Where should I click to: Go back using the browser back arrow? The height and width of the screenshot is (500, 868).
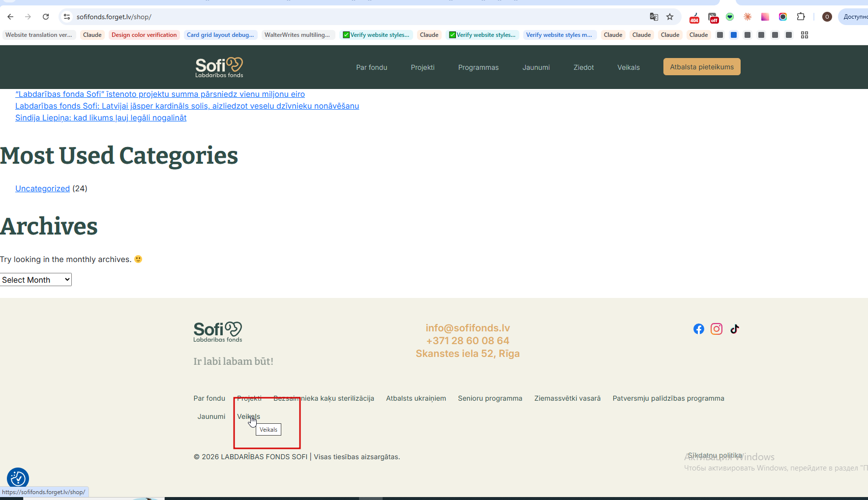click(10, 17)
